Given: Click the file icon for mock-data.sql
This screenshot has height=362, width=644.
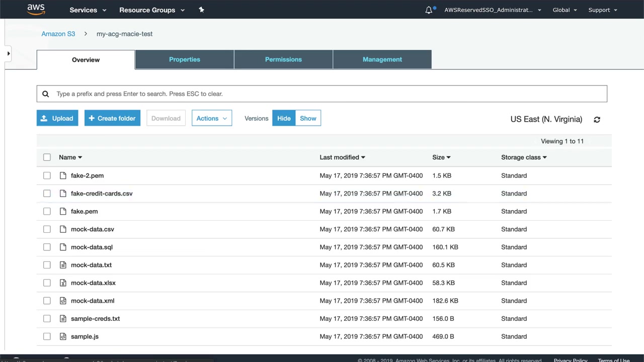Looking at the screenshot, I should pos(63,247).
